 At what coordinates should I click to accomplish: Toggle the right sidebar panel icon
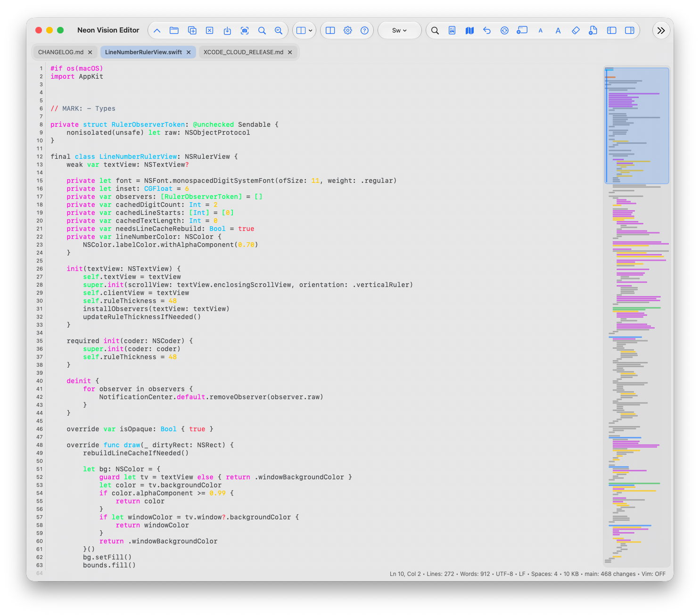pos(629,31)
